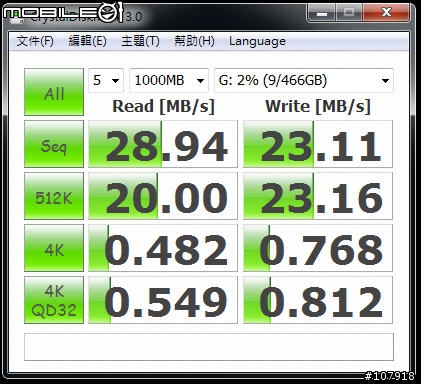Open the 幫助(H) menu
The height and width of the screenshot is (384, 421).
pyautogui.click(x=194, y=41)
